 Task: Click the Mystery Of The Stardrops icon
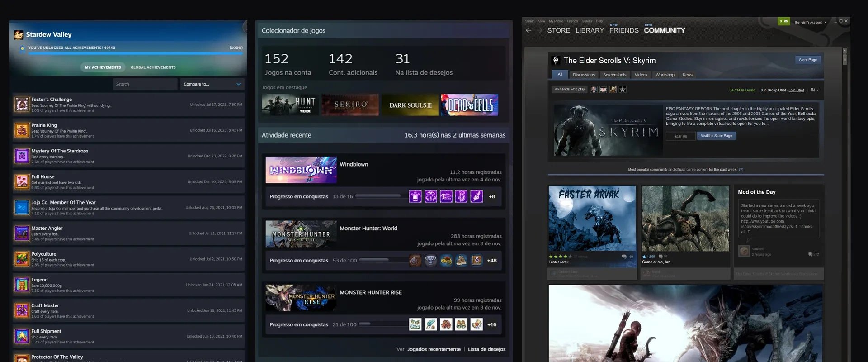tap(22, 156)
